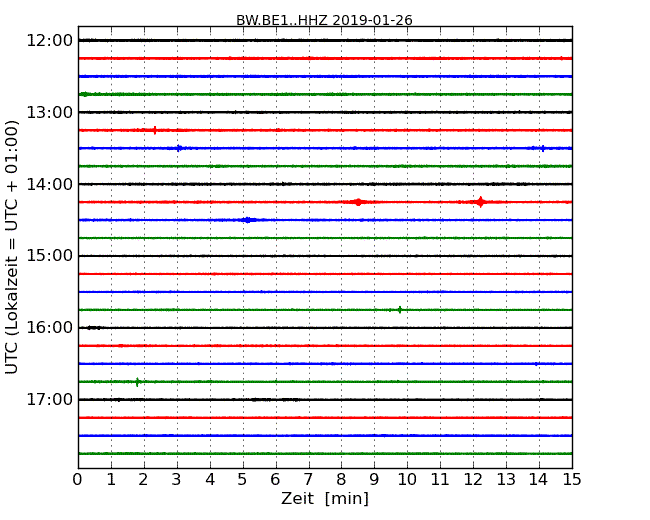Click the red burst near minute 8.5
The width and height of the screenshot is (650, 520).
(358, 202)
